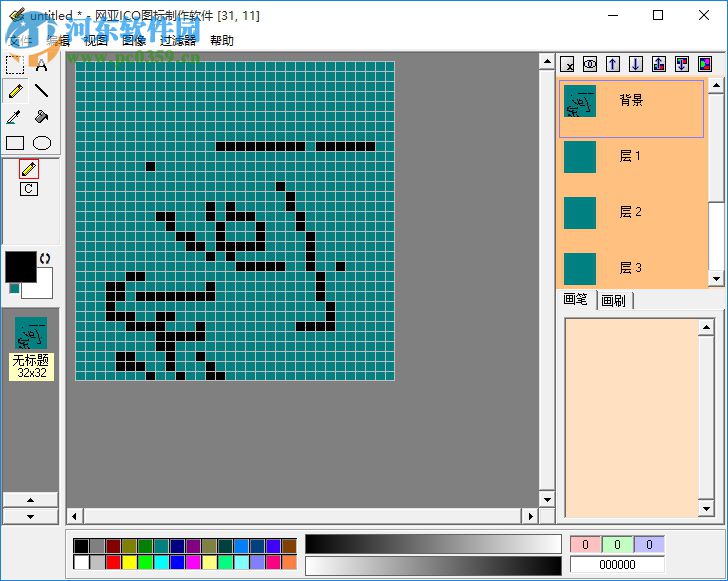
Task: Select the text tool letter A
Action: 41,65
